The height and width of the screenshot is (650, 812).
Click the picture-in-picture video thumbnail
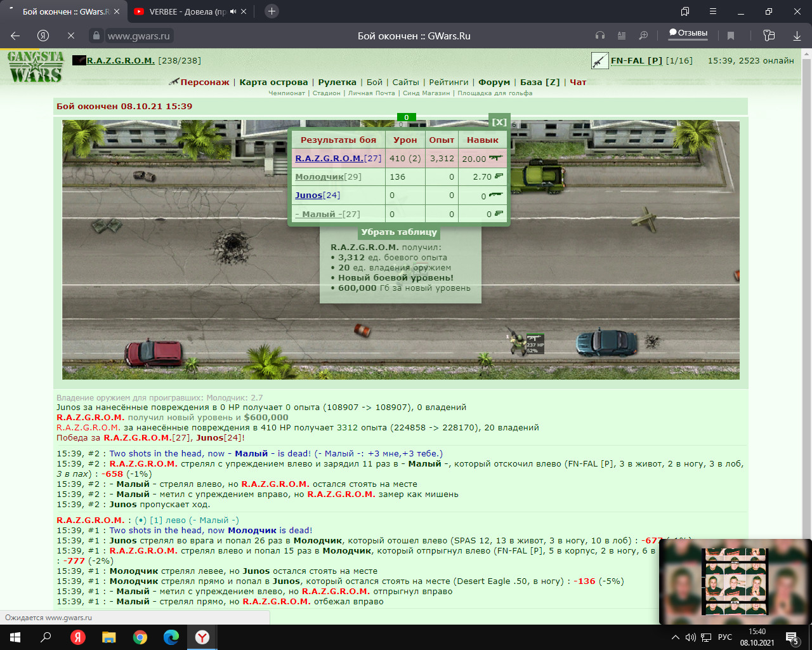[x=735, y=582]
